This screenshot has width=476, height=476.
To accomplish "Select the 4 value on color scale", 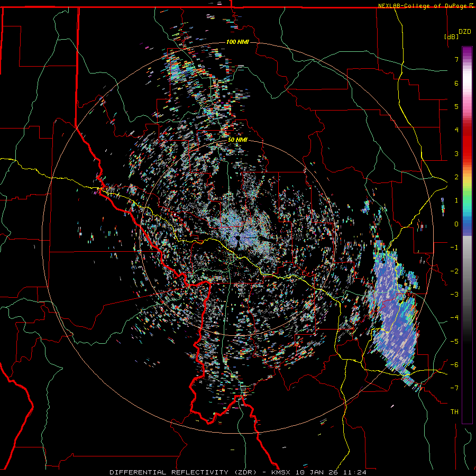I will (456, 130).
